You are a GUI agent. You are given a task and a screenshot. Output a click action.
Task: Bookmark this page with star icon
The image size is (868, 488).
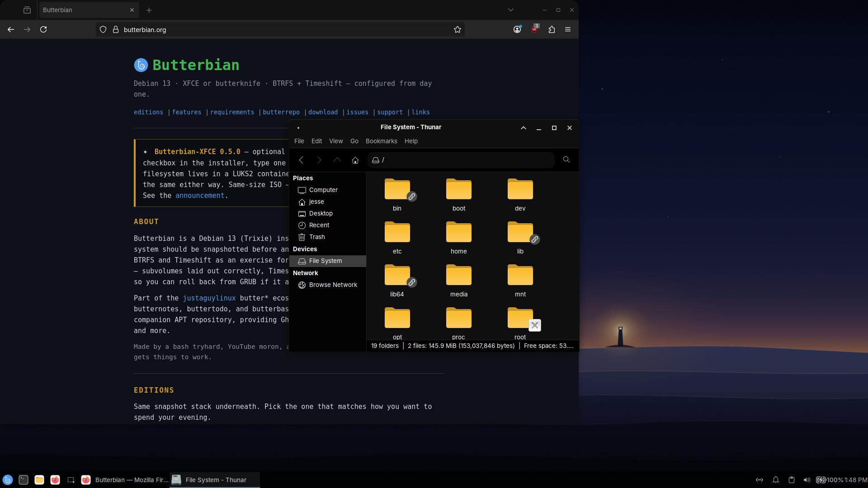(x=458, y=29)
